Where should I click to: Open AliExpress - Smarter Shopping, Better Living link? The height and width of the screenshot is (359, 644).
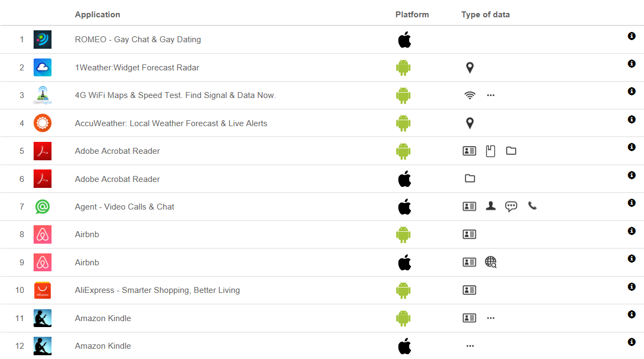(157, 290)
